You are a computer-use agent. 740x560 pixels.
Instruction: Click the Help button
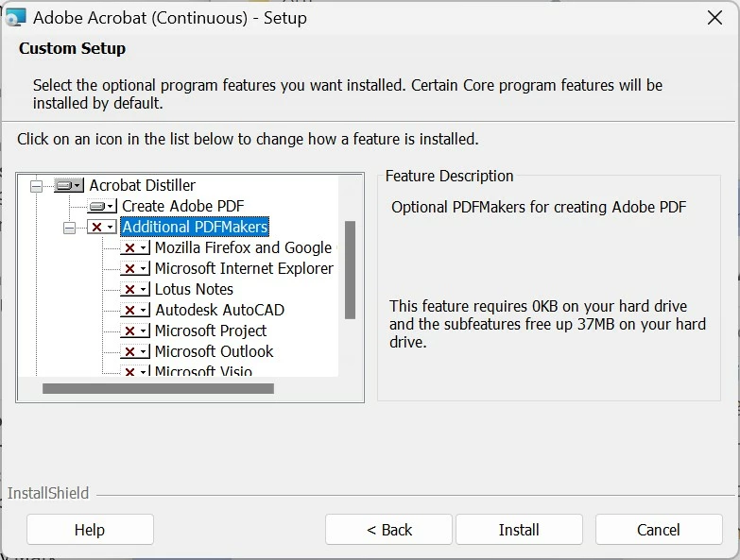(90, 530)
